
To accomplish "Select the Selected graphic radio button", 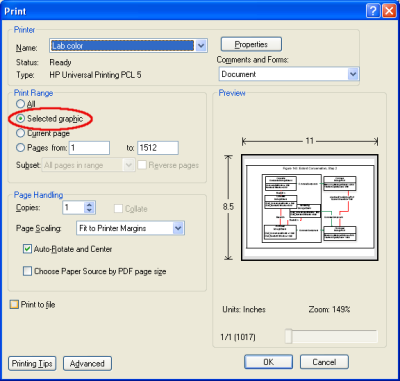I will [21, 119].
